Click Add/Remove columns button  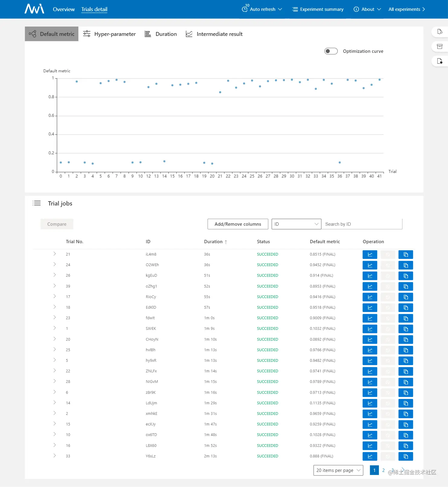[x=238, y=224]
